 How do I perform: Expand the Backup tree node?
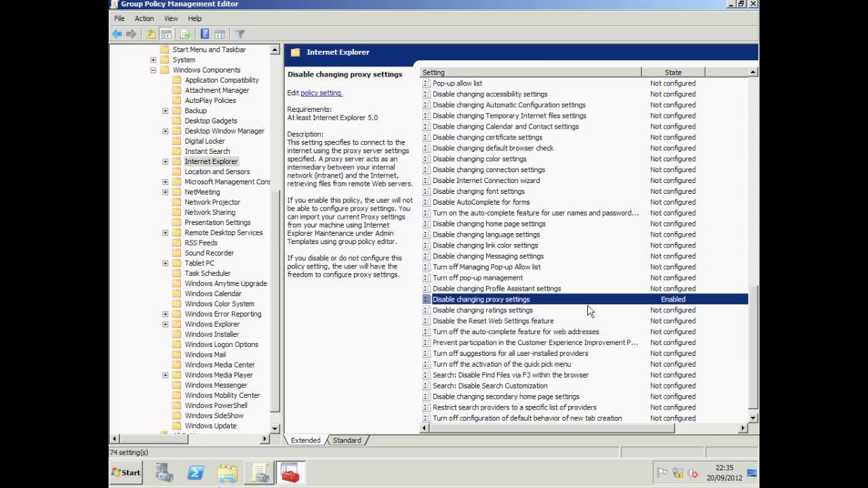[x=165, y=110]
